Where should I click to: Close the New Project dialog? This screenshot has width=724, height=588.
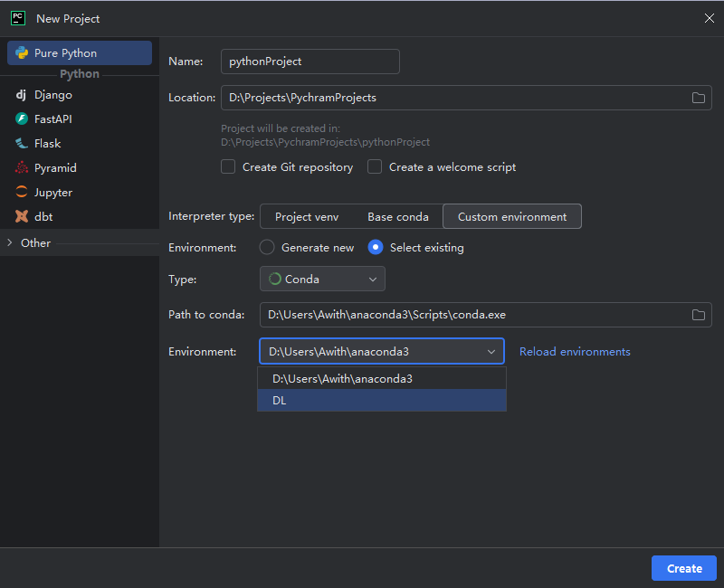[x=710, y=18]
